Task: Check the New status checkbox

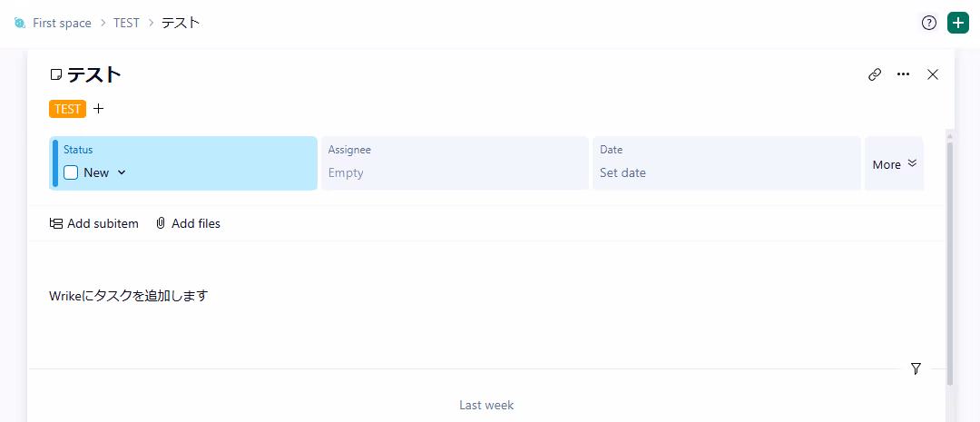Action: coord(71,172)
